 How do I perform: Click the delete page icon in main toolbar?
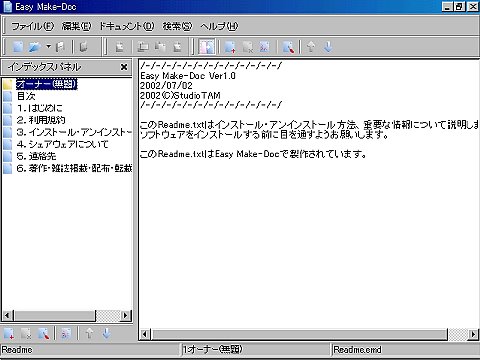[247, 47]
